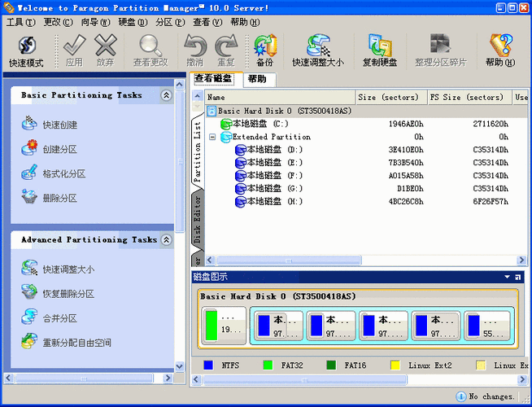Click the blue NTFS legend swatch
This screenshot has height=407, width=532.
click(x=208, y=365)
